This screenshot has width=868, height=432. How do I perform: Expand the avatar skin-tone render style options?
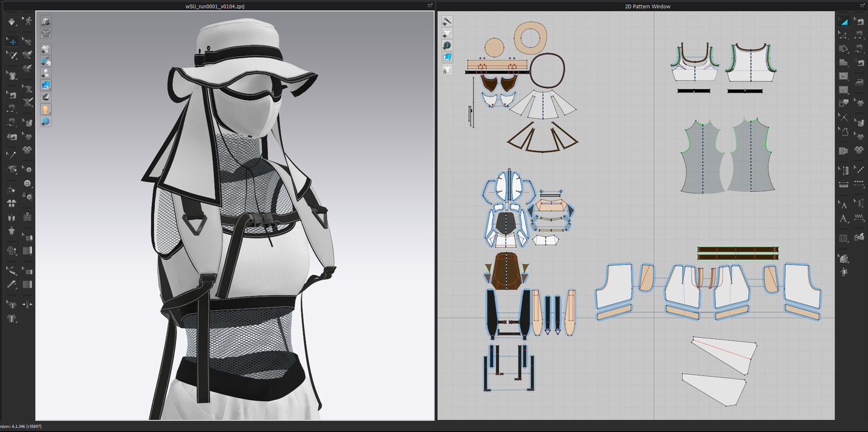46,109
